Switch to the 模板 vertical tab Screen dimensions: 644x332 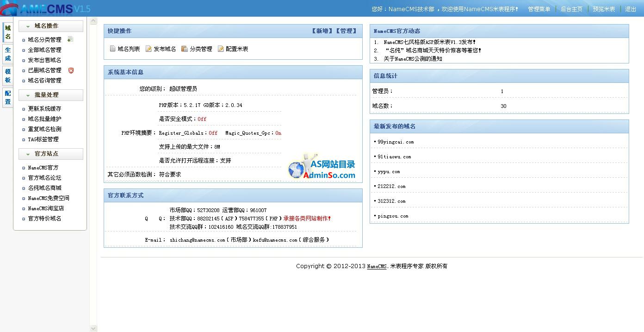point(8,76)
